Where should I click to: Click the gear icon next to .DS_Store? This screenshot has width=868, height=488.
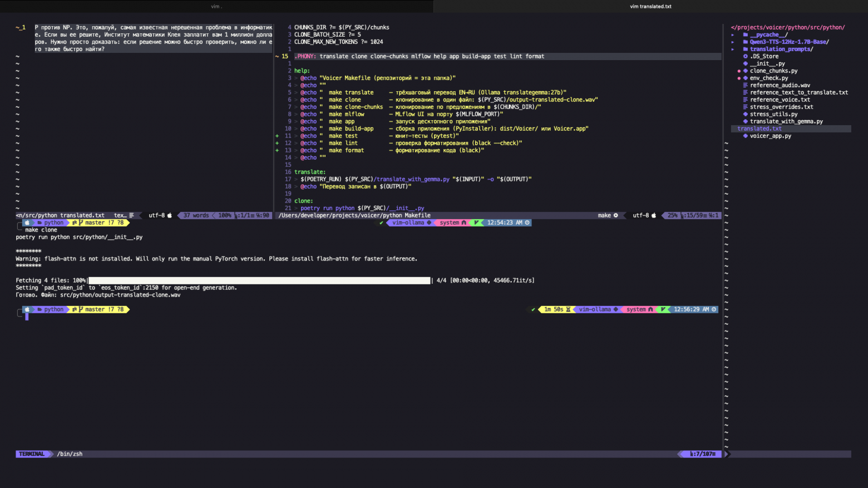click(x=745, y=56)
